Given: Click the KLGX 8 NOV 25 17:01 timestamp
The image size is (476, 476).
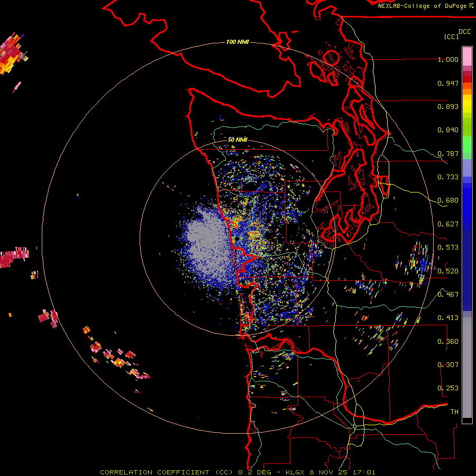Looking at the screenshot, I should [330, 472].
